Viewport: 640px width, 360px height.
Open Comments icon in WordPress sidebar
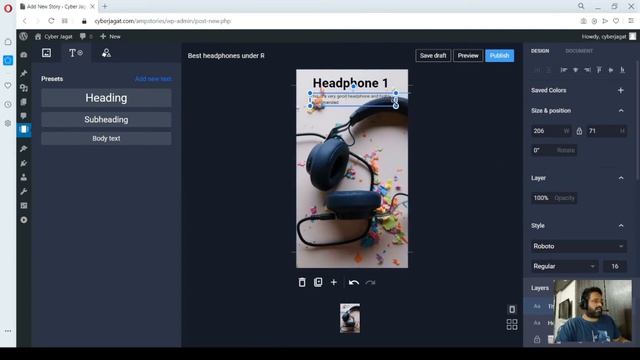pos(24,116)
